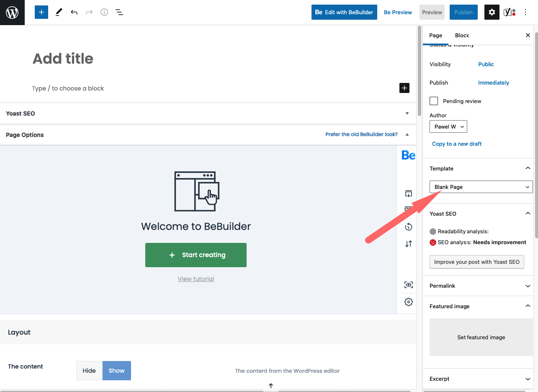Click the Be Preview link
The height and width of the screenshot is (392, 538).
pyautogui.click(x=398, y=12)
